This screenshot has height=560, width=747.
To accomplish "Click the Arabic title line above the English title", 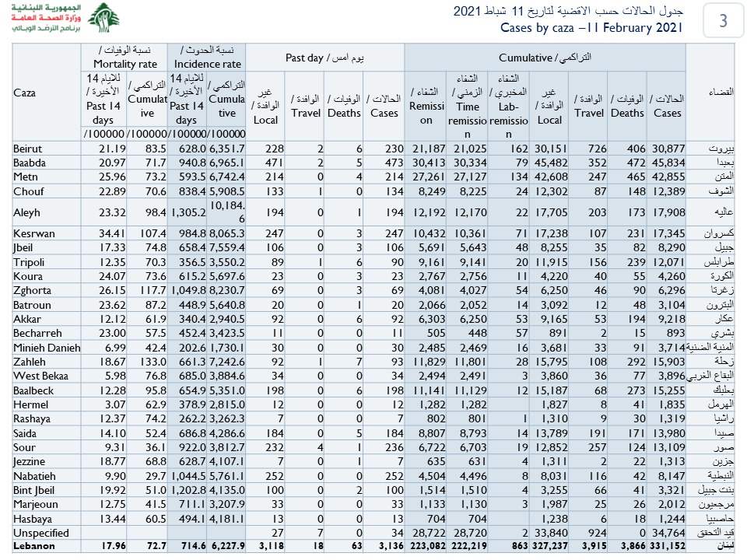I will point(568,10).
